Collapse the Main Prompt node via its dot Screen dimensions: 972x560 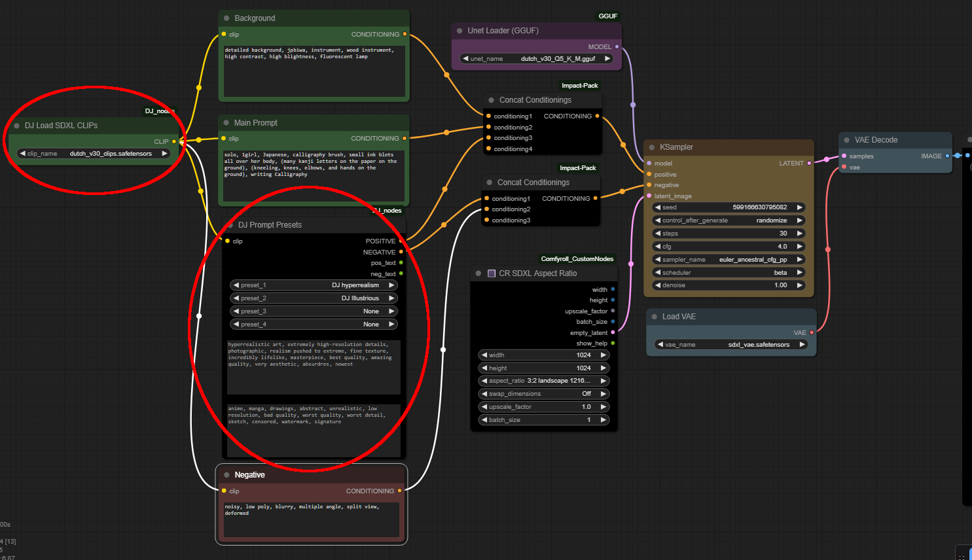click(x=226, y=123)
